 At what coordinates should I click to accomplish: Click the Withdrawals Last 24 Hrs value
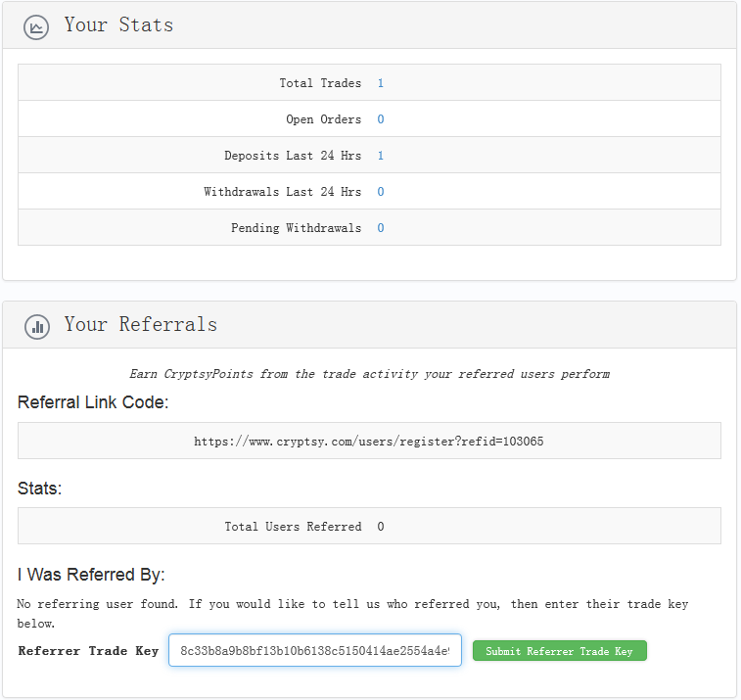tap(380, 192)
